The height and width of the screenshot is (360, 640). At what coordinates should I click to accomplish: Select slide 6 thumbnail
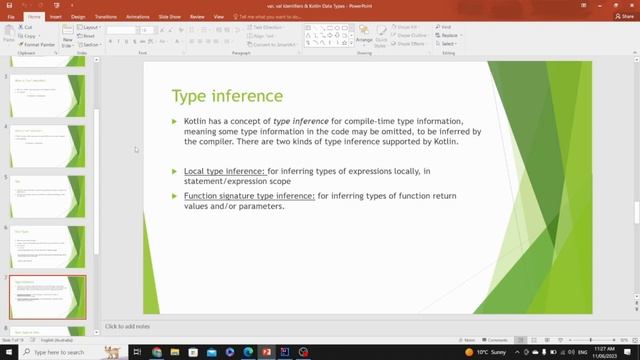point(48,247)
